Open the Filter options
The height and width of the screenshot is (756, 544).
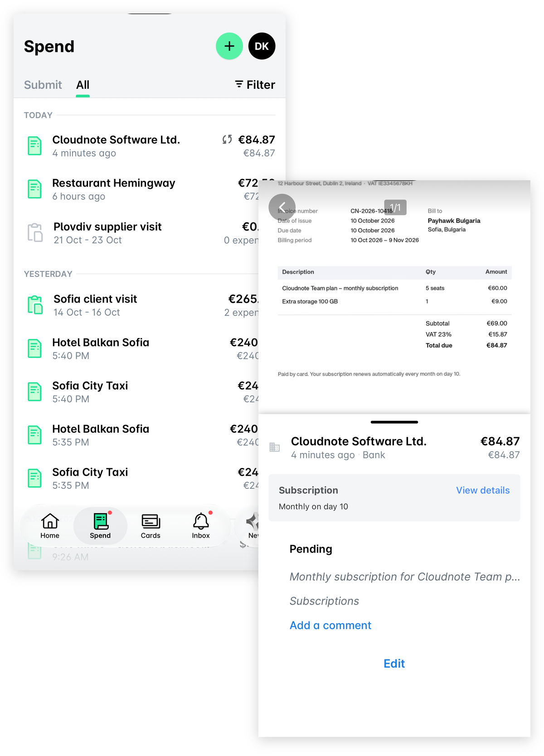(255, 85)
